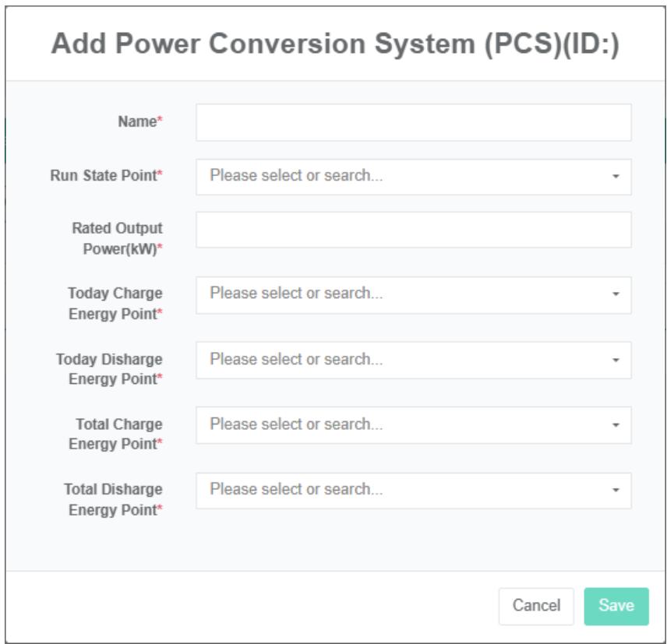The height and width of the screenshot is (644, 667).
Task: Click the caret arrow of Today Disharge Energy Point
Action: tap(616, 361)
